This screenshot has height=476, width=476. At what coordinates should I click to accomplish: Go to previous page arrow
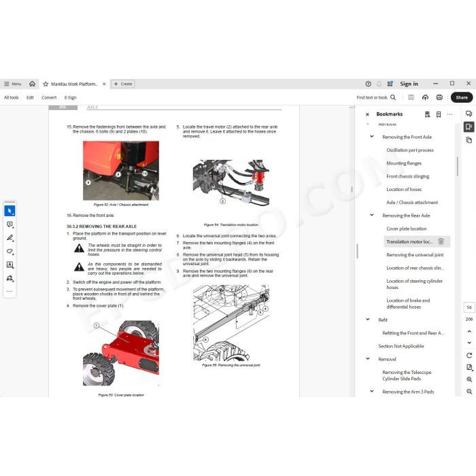tap(469, 331)
